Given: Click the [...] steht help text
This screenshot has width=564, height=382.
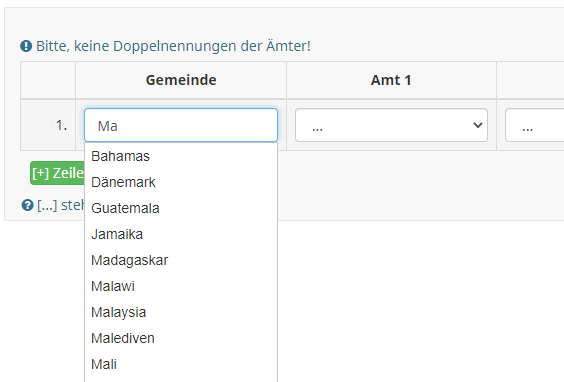Looking at the screenshot, I should click(60, 205).
